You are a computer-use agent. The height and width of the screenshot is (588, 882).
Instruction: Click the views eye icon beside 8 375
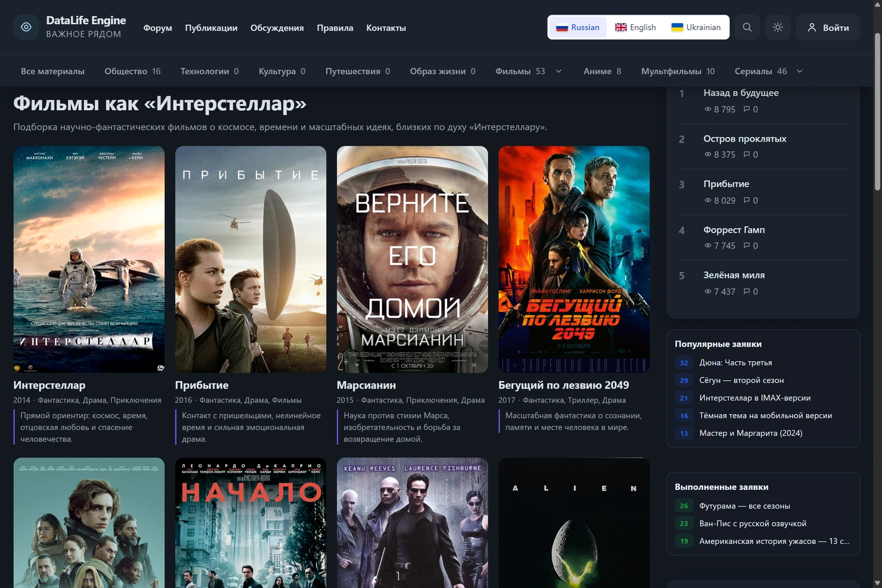pyautogui.click(x=708, y=154)
